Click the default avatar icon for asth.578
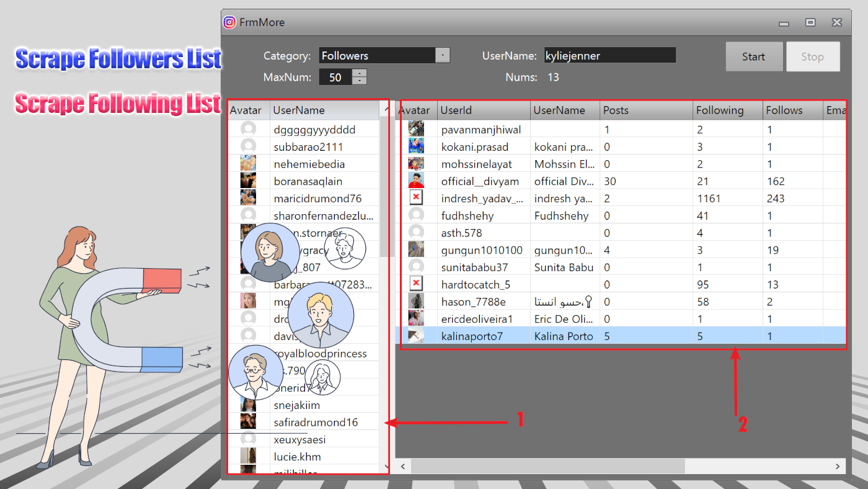This screenshot has width=868, height=489. (x=416, y=233)
